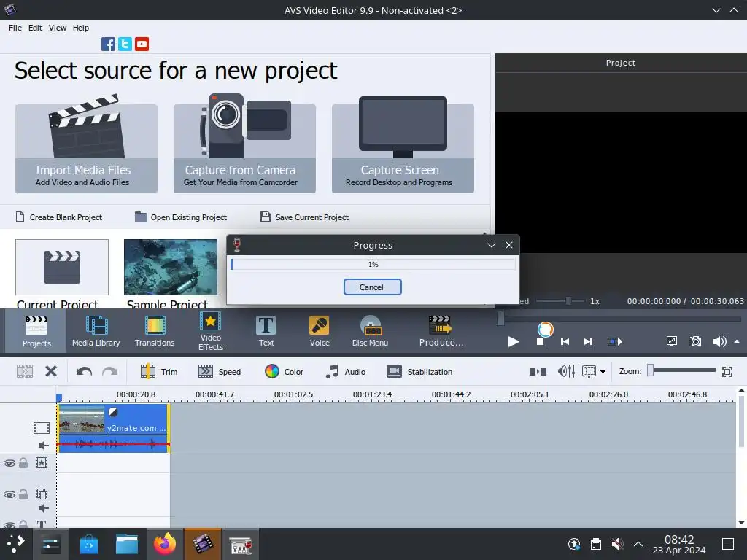Screen dimensions: 747x560
Task: Open the Stabilization tool
Action: (419, 371)
